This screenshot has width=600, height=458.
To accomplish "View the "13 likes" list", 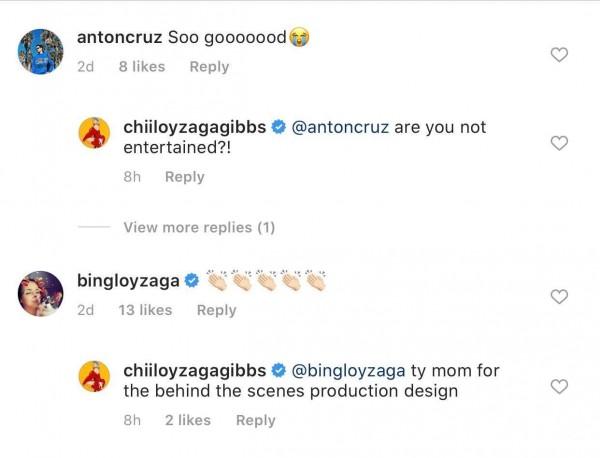I will coord(145,310).
